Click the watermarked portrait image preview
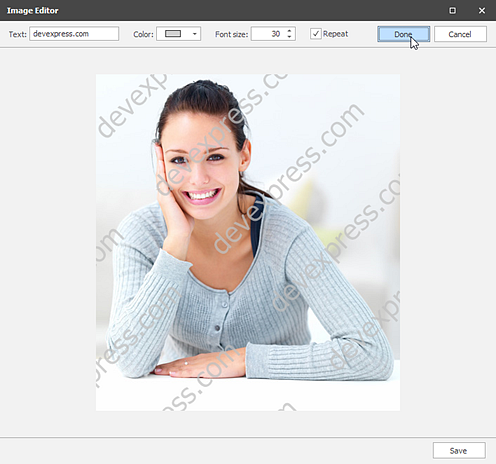 [248, 242]
